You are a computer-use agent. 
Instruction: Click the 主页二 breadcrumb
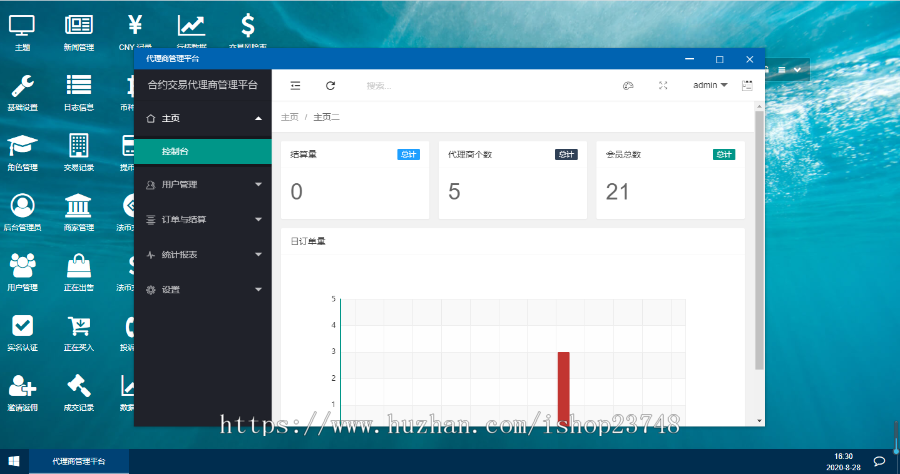tap(326, 117)
